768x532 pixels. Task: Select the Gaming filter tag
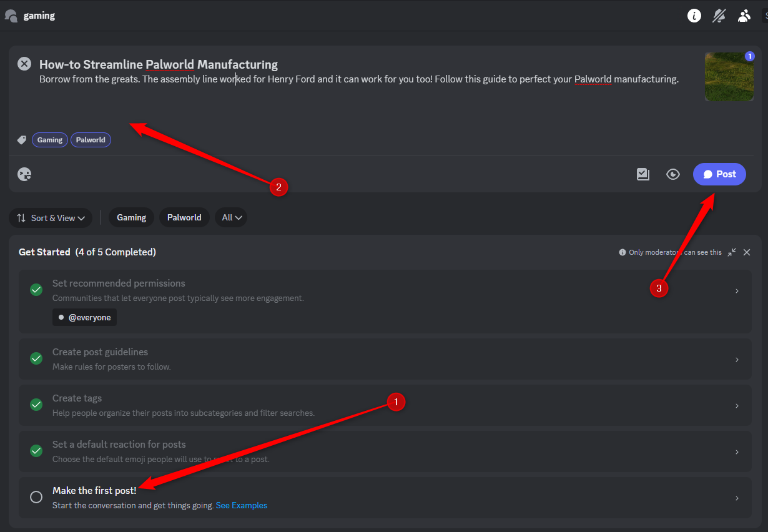pyautogui.click(x=131, y=217)
